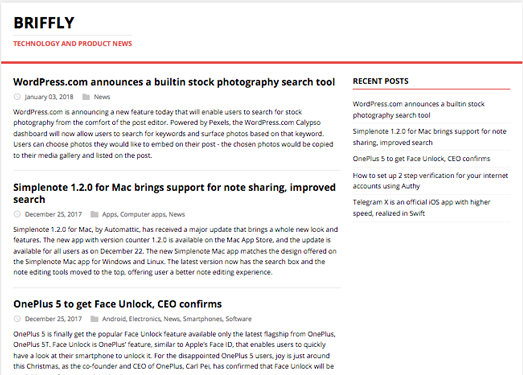This screenshot has width=523, height=375.
Task: Open the Smartphones category link
Action: [x=203, y=319]
